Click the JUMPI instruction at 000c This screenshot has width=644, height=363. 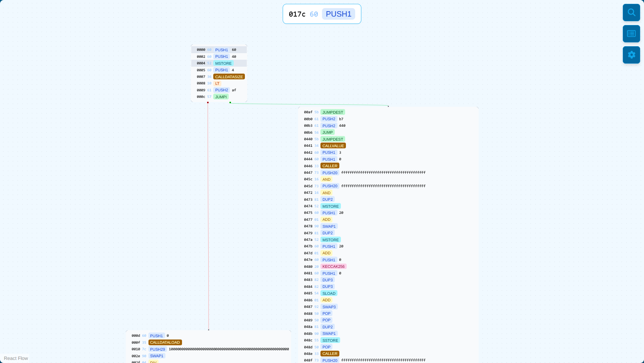point(221,97)
